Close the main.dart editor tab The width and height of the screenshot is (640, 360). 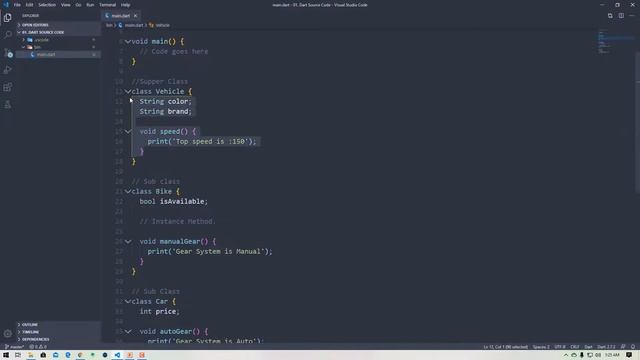136,16
